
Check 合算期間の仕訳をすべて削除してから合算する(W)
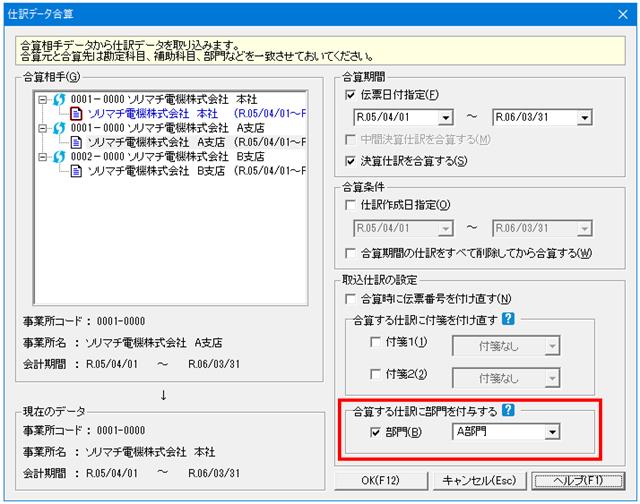click(350, 253)
